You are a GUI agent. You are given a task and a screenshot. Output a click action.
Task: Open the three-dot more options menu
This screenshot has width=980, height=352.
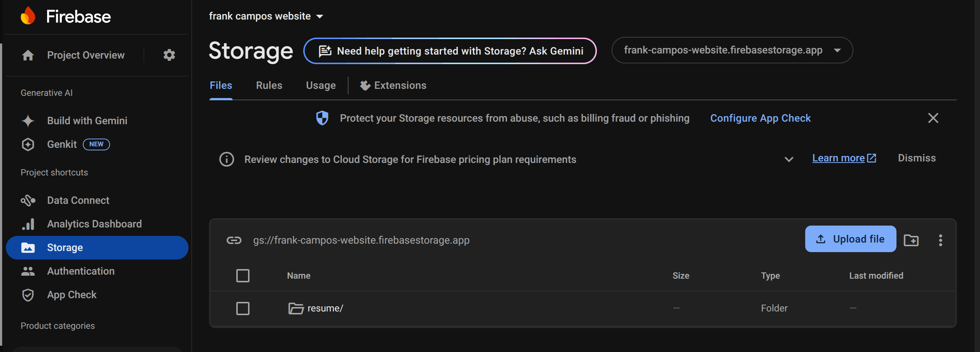(940, 240)
